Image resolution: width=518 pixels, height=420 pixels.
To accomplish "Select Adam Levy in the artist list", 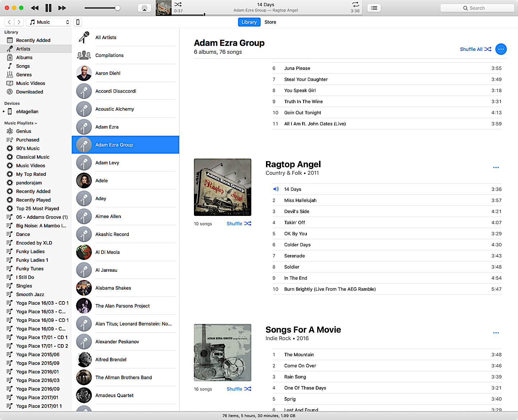I will (125, 163).
